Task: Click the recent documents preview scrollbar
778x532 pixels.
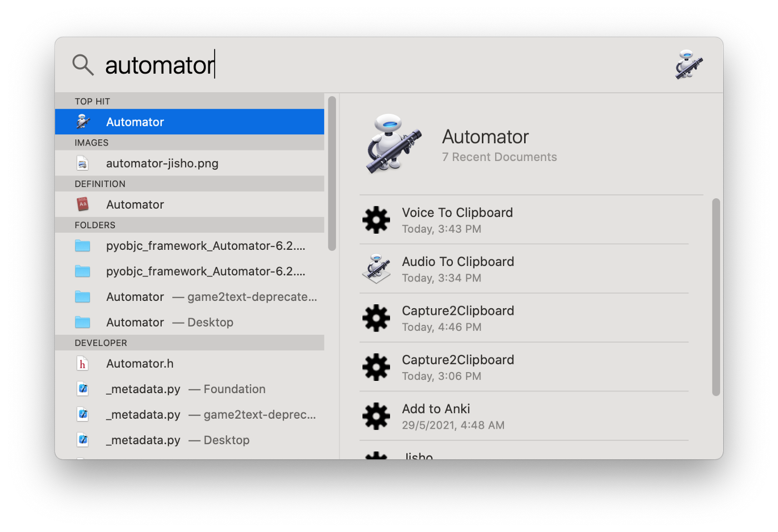Action: [x=716, y=297]
